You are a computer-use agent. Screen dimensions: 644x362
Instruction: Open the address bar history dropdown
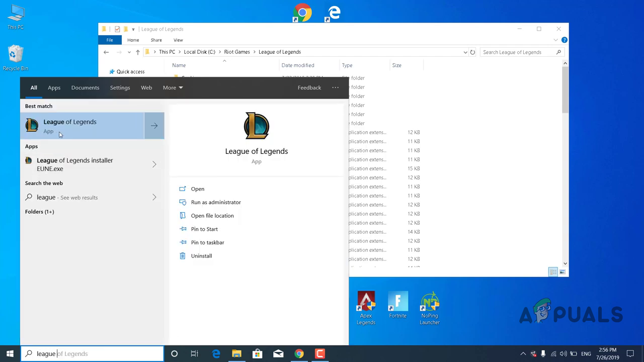click(x=465, y=52)
